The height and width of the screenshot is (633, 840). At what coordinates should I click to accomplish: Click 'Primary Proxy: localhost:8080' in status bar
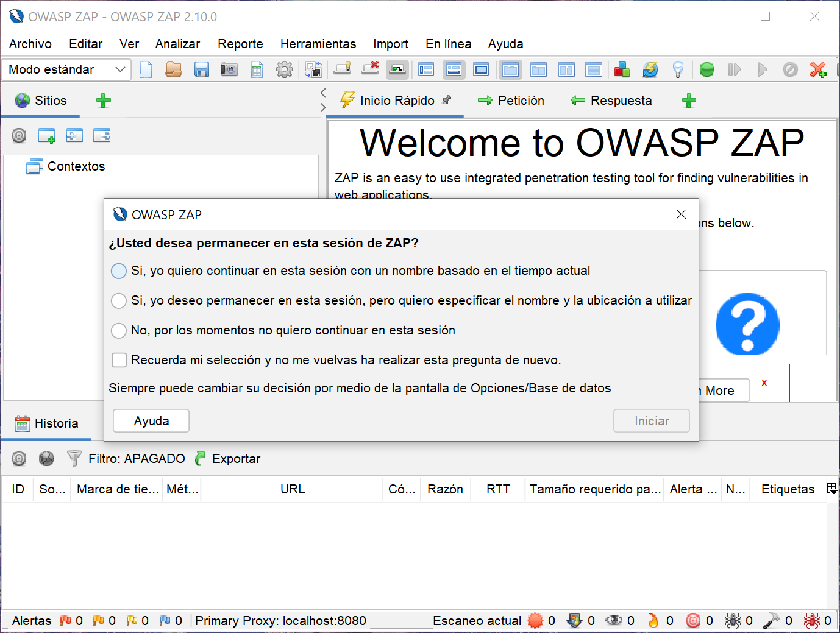click(280, 620)
